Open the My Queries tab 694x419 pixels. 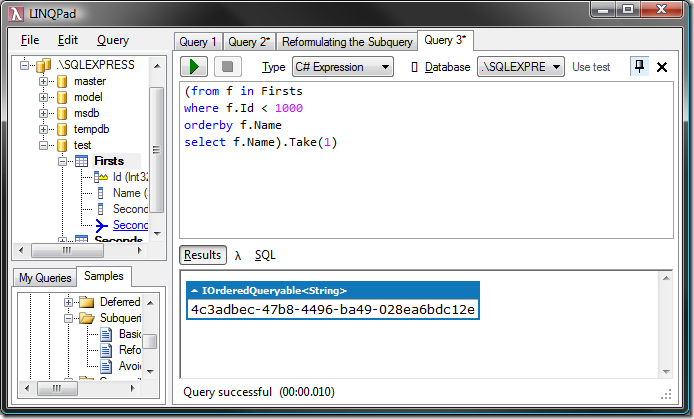coord(45,278)
